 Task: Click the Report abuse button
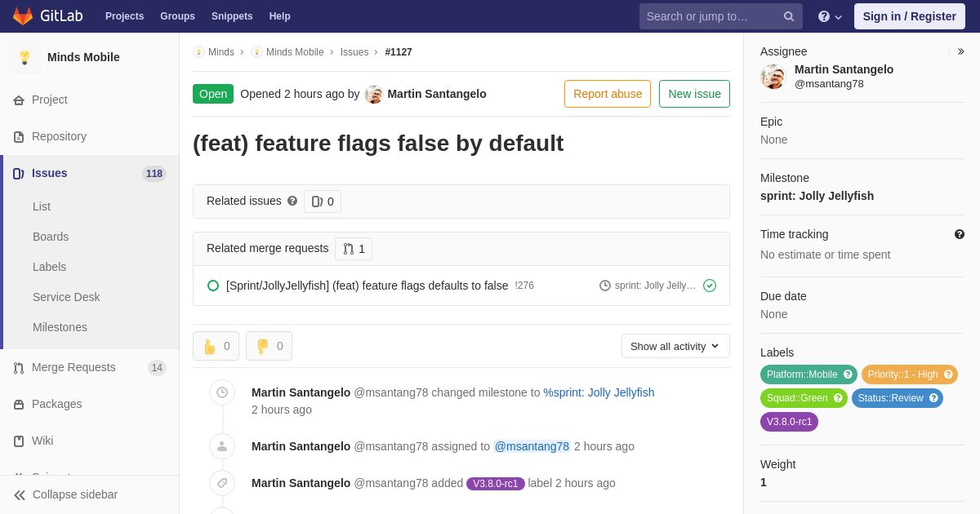[x=608, y=94]
